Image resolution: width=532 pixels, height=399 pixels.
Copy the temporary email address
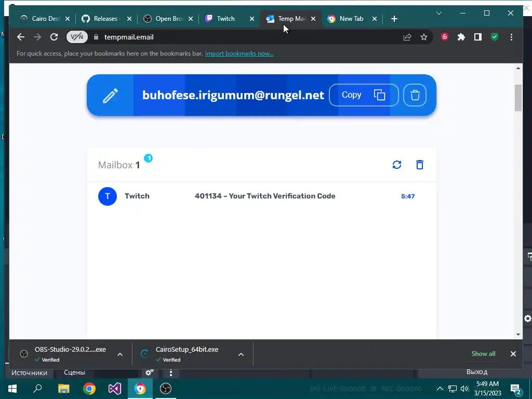pos(364,95)
